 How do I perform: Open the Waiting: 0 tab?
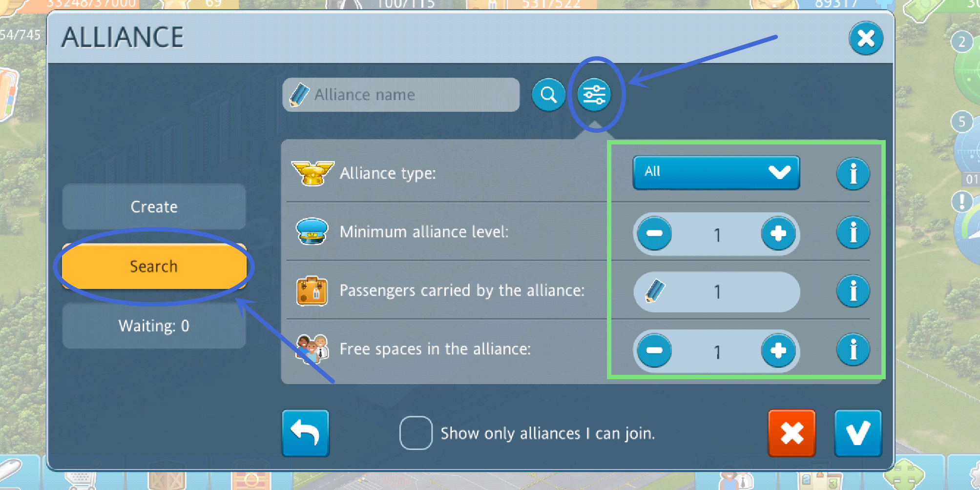[154, 326]
